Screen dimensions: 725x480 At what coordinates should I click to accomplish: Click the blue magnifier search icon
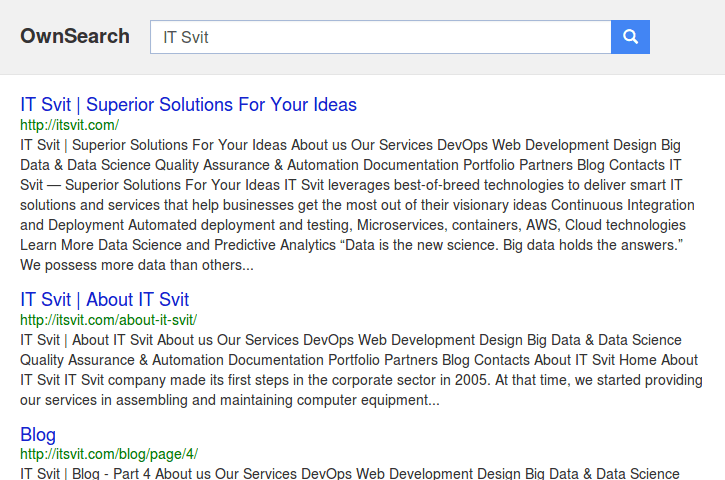click(630, 37)
